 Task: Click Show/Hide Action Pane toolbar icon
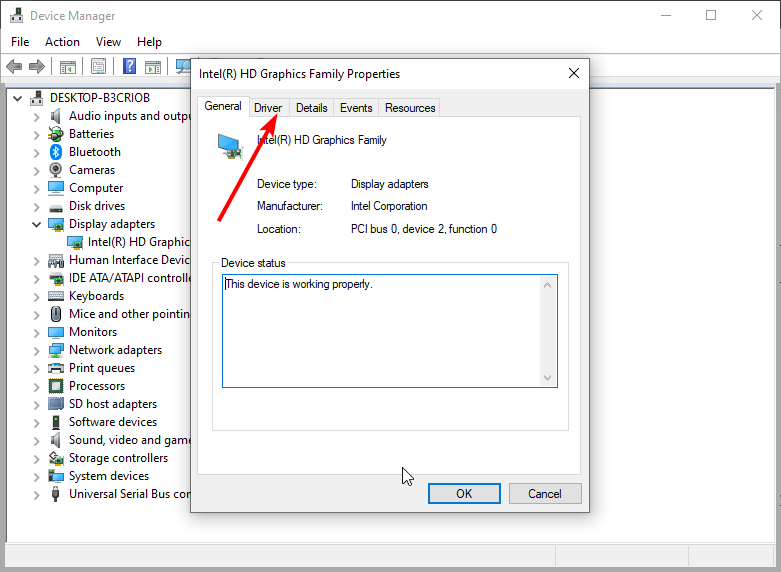pyautogui.click(x=152, y=66)
